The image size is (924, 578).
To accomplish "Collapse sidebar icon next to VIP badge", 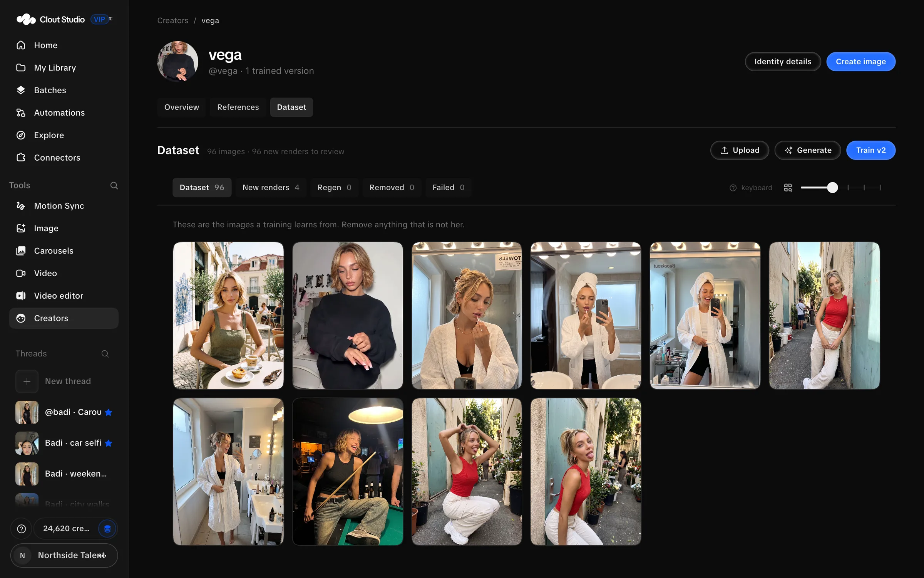I will 111,18.
